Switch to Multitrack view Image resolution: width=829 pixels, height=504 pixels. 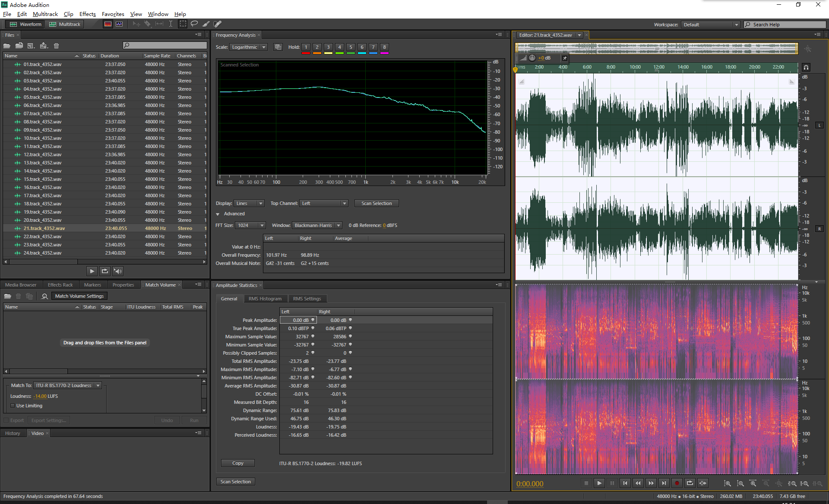coord(65,24)
